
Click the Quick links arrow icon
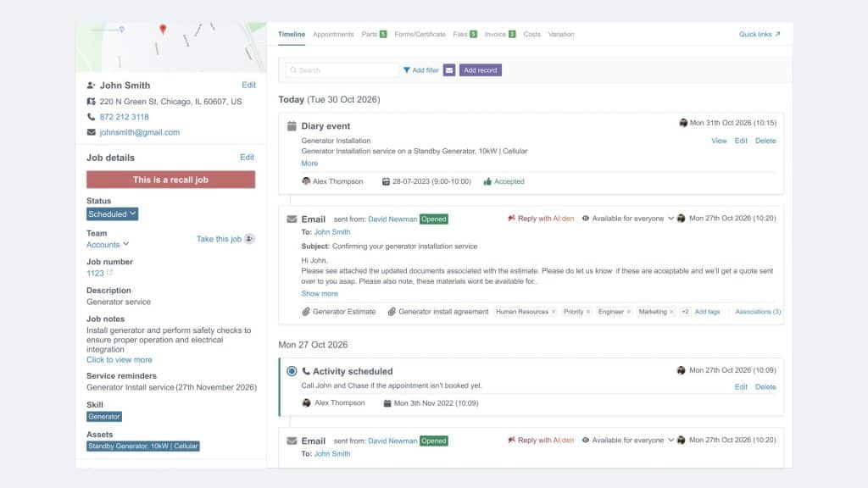777,34
